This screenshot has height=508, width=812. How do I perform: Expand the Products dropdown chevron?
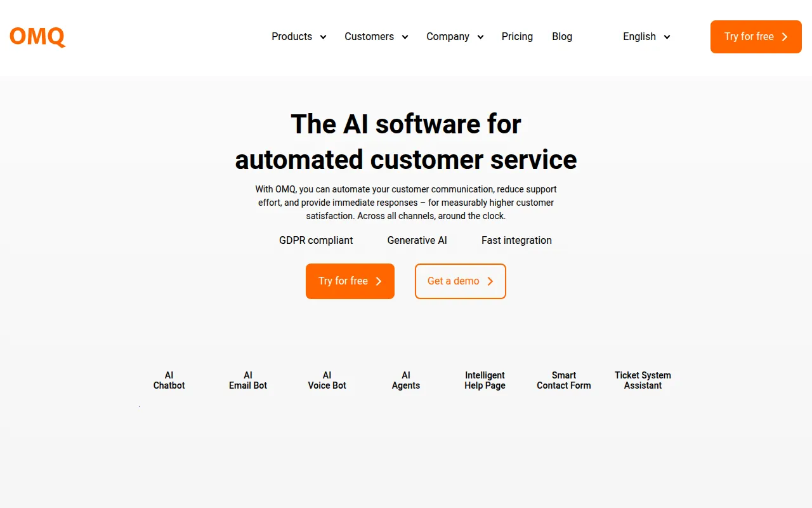click(323, 37)
